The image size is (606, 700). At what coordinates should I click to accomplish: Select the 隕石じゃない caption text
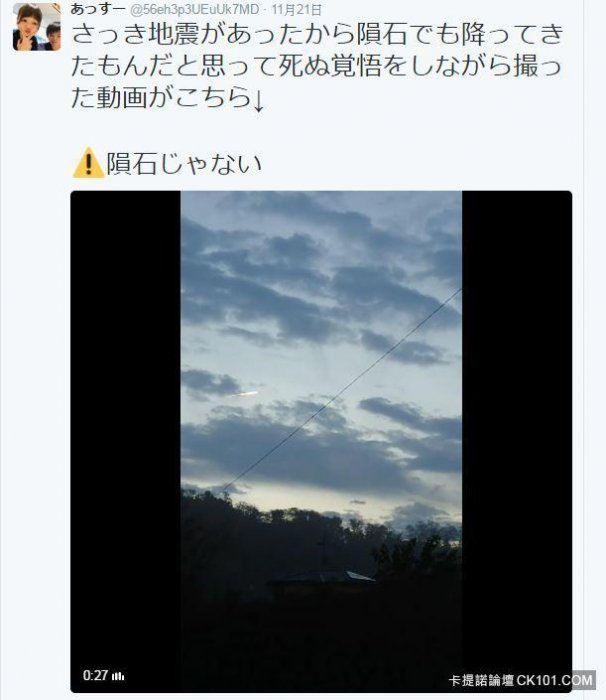[184, 164]
